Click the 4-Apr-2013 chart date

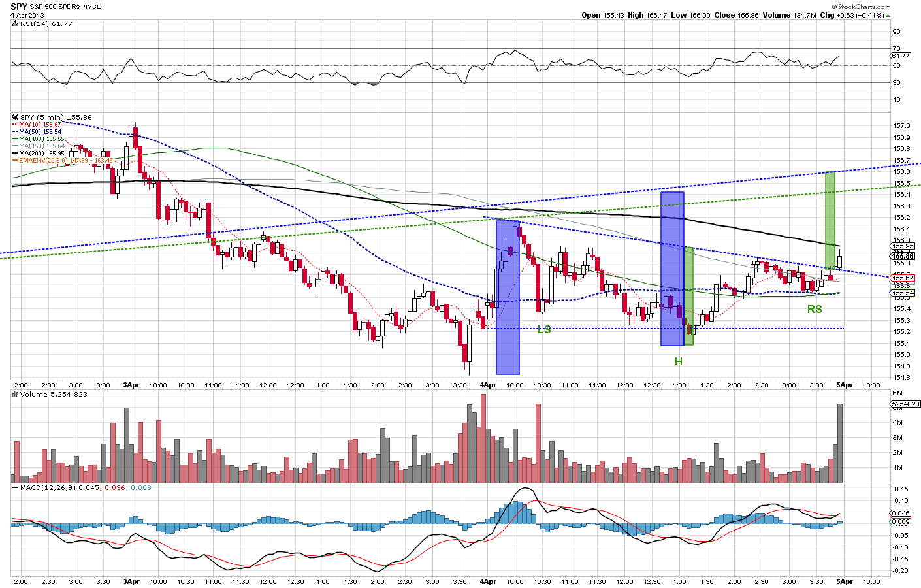[x=27, y=15]
